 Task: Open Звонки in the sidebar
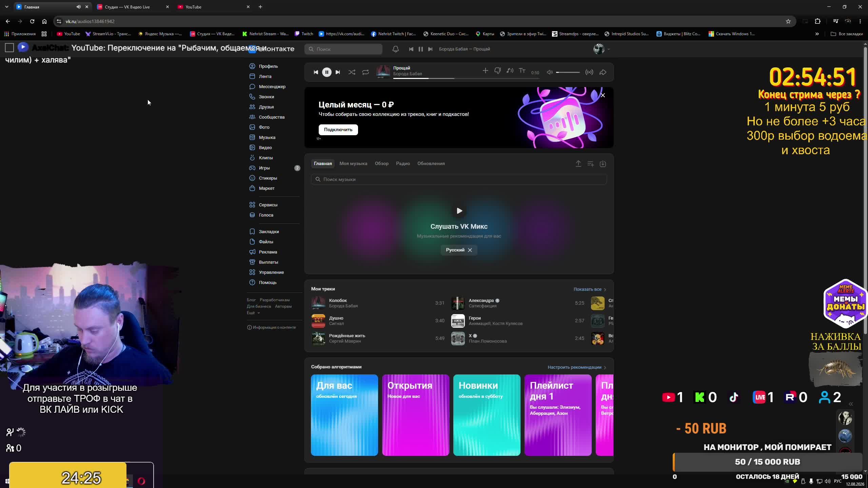[x=266, y=97]
